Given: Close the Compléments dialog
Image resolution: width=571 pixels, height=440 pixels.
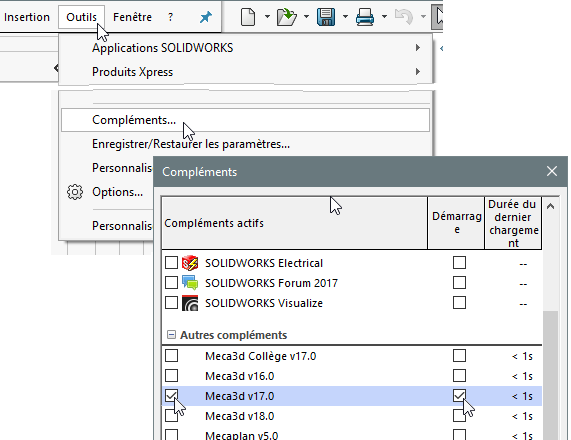Looking at the screenshot, I should 552,171.
